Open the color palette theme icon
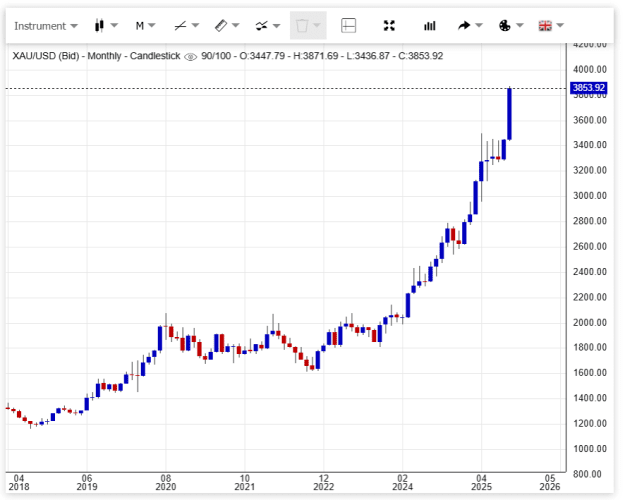This screenshot has width=625, height=500. pos(505,26)
